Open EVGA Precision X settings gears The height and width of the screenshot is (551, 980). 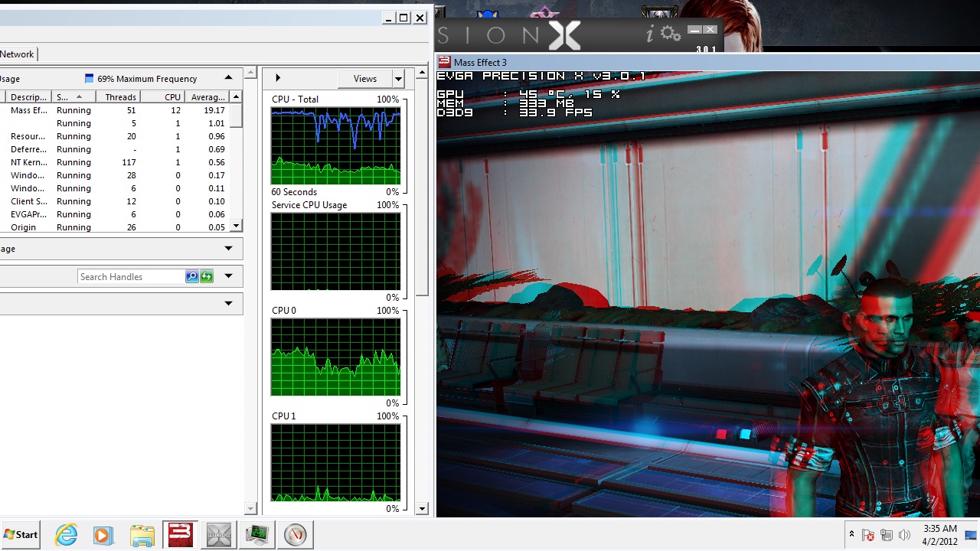pyautogui.click(x=670, y=34)
